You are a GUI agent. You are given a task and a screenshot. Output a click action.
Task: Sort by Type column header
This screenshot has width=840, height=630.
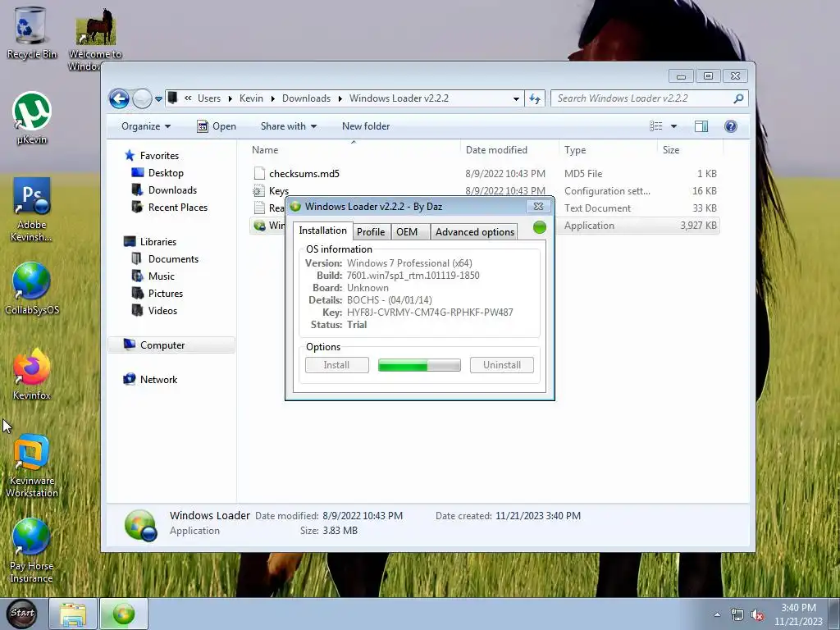(x=608, y=150)
